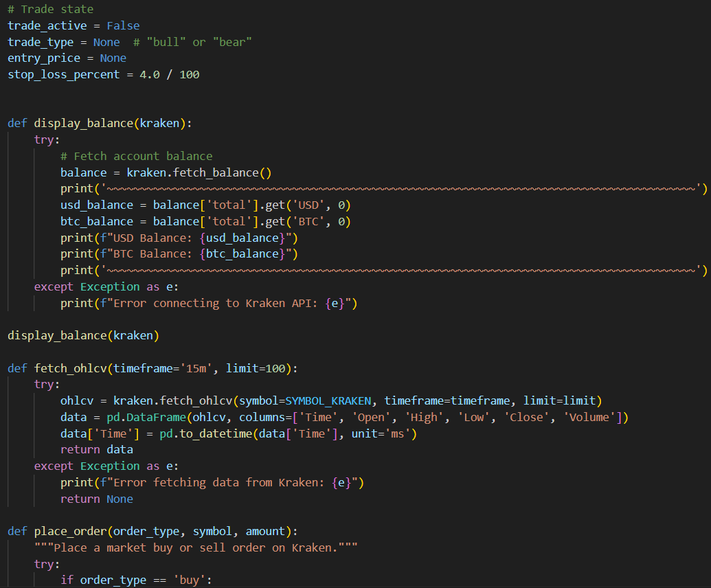Click 'kraken.fetch_balance()' call
The height and width of the screenshot is (588, 711).
tap(199, 172)
